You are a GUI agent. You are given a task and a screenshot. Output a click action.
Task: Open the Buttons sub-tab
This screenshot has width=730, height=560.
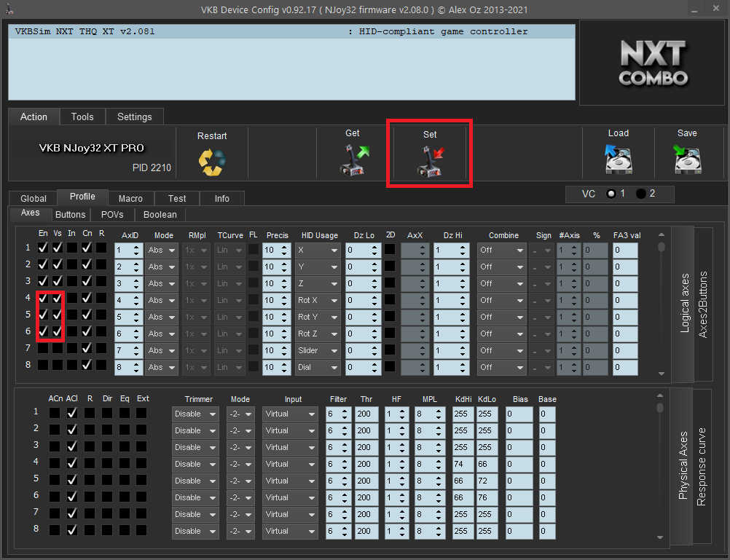70,215
